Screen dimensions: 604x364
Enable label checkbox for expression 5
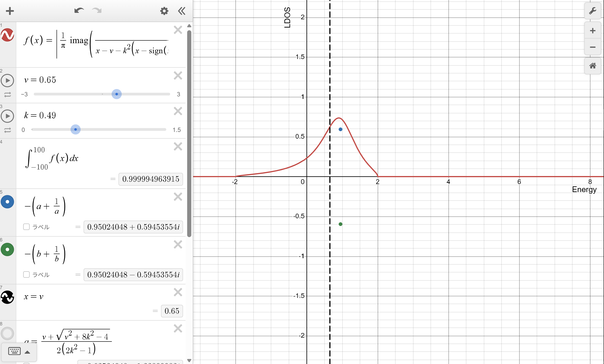coord(26,227)
